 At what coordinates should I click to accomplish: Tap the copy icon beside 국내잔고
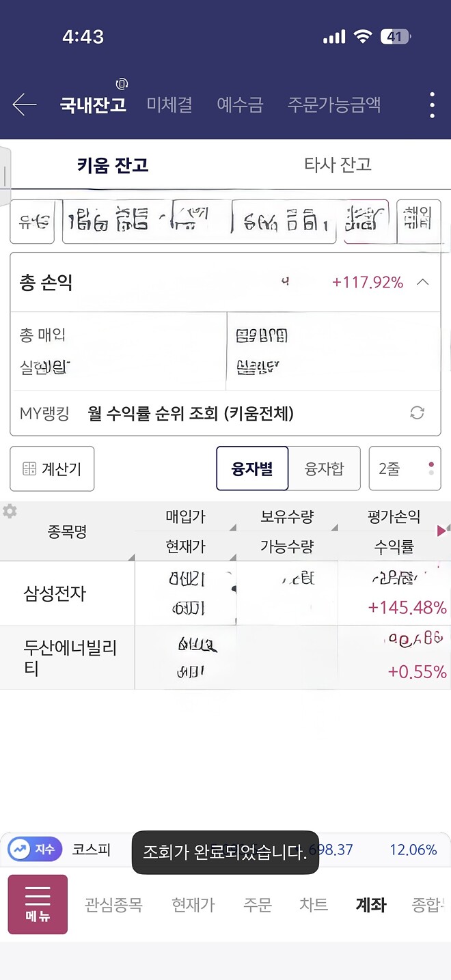click(121, 84)
